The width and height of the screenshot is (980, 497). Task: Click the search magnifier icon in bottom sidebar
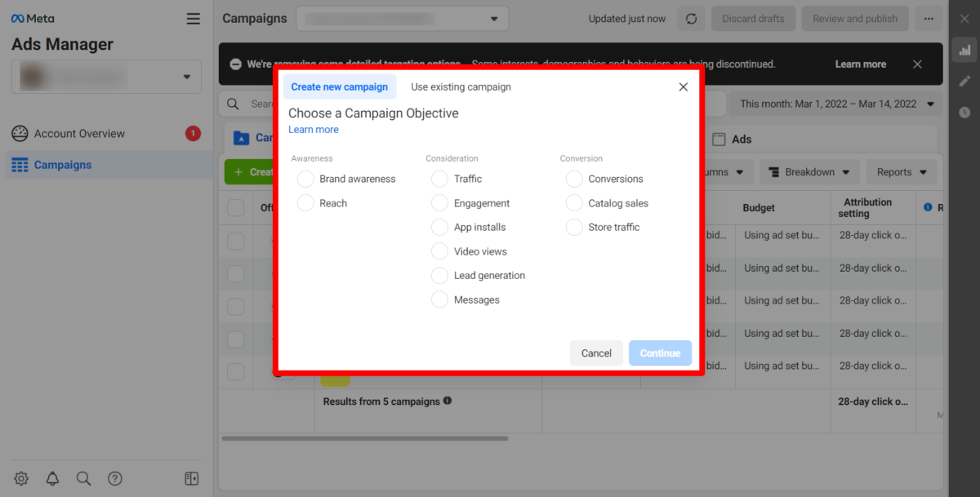click(x=83, y=478)
